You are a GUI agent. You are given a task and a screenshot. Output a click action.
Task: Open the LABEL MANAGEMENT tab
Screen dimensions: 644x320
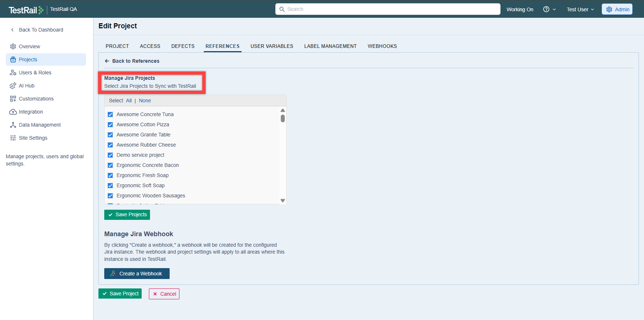[331, 46]
